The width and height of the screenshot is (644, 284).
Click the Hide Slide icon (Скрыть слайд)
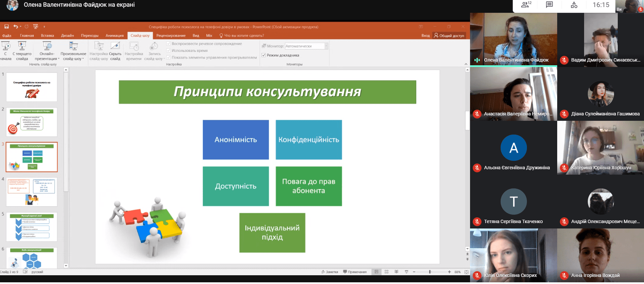pos(115,51)
